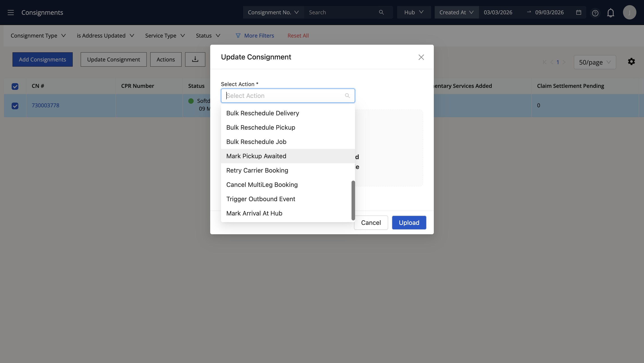
Task: Open the date range calendar icon
Action: point(578,12)
